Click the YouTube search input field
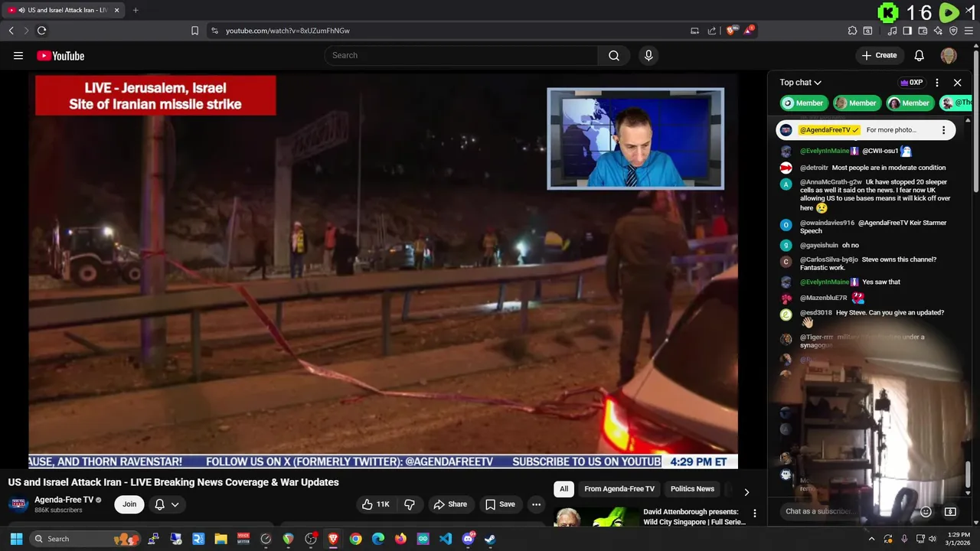The image size is (980, 551). coord(462,55)
